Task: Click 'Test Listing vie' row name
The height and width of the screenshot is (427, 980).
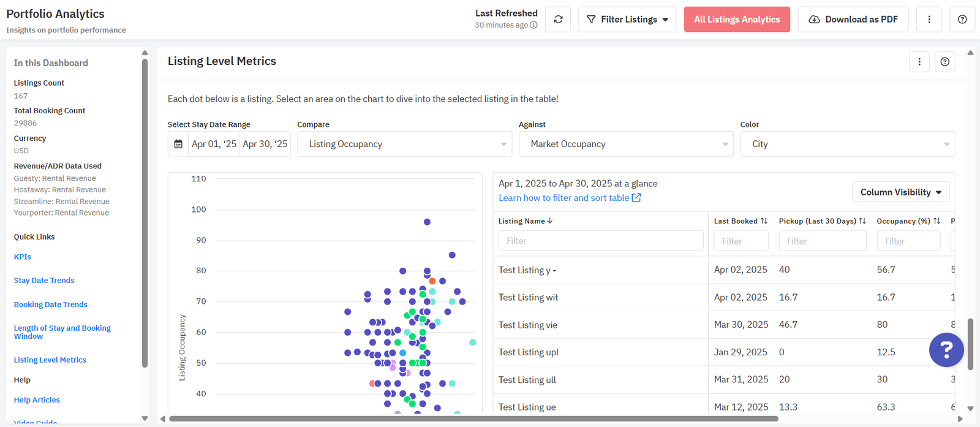Action: [528, 325]
